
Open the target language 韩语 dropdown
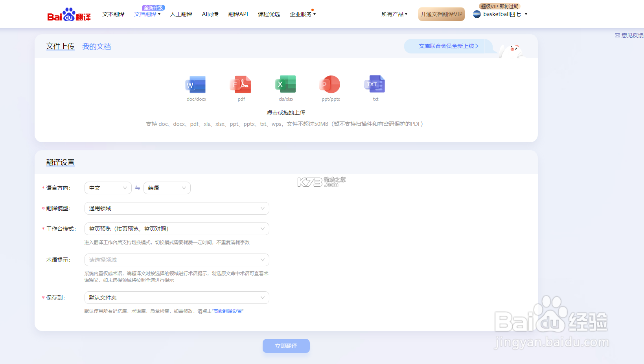[x=167, y=188]
